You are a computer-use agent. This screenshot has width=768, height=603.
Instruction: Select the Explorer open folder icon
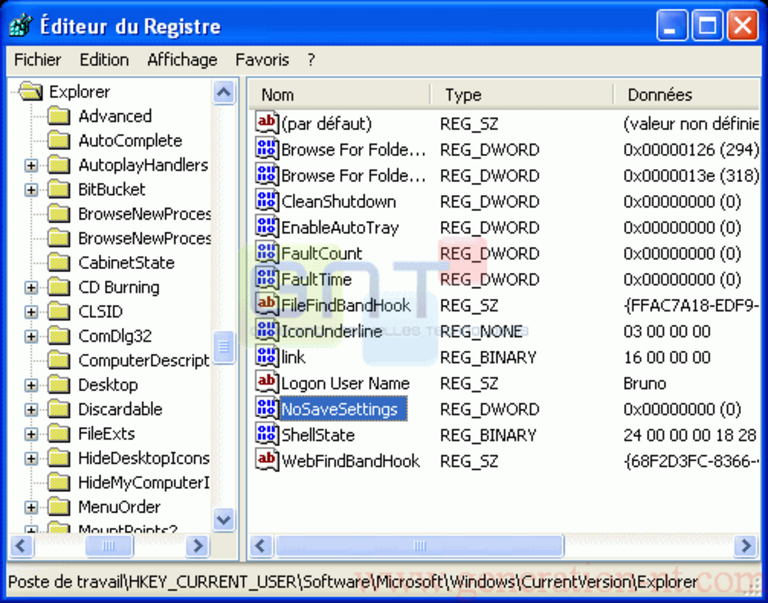tap(31, 92)
